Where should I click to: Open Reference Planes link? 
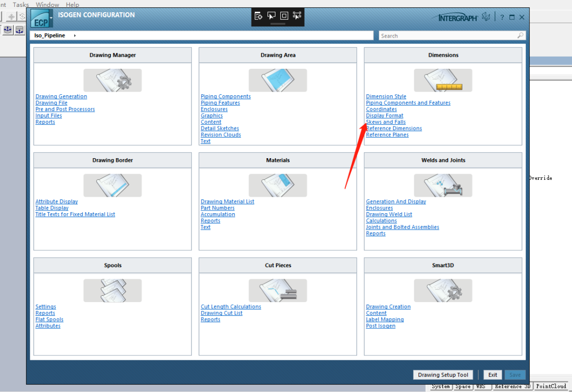[387, 135]
